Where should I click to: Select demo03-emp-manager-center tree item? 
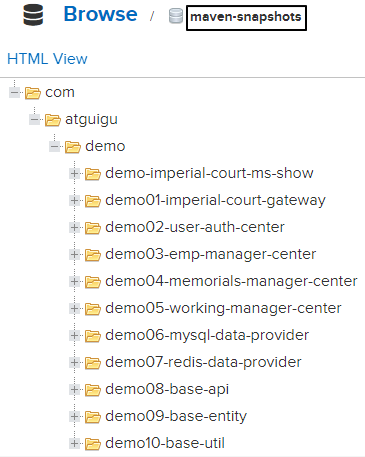(210, 254)
